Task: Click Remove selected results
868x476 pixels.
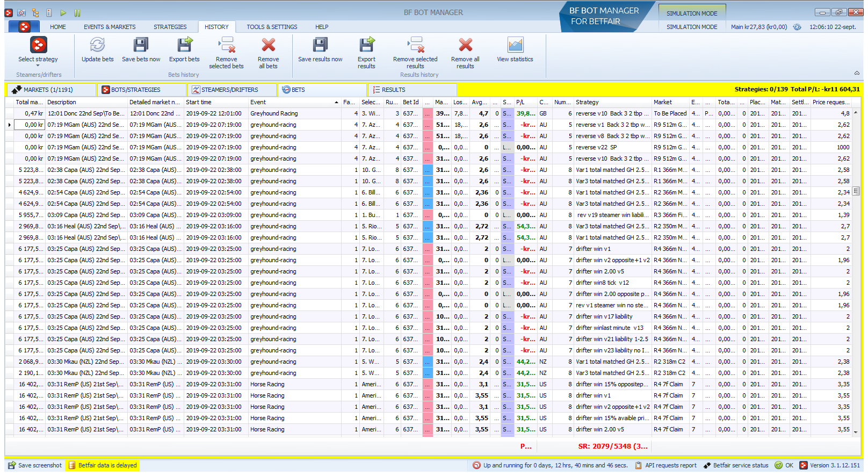Action: 415,53
